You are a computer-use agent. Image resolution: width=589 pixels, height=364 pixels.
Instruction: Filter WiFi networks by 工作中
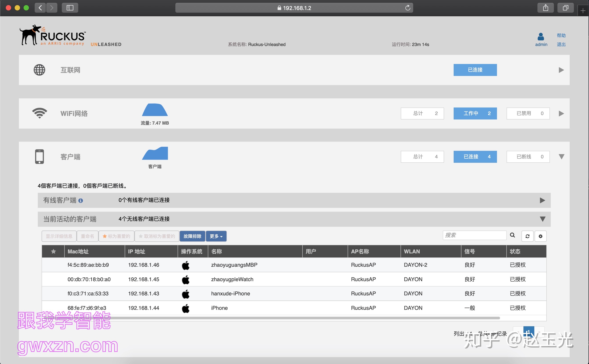tap(475, 113)
